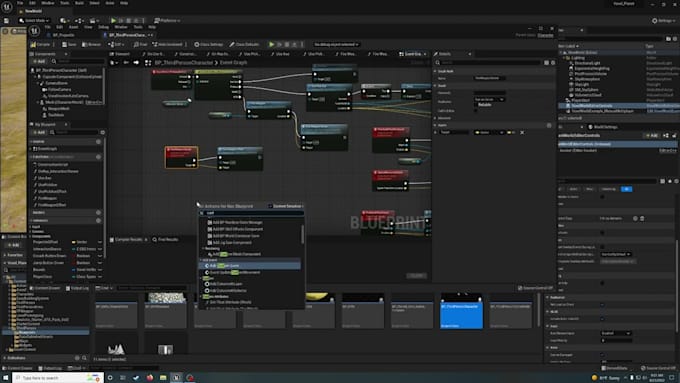The image size is (680, 383).
Task: Select the All filter in level Details
Action: click(626, 189)
